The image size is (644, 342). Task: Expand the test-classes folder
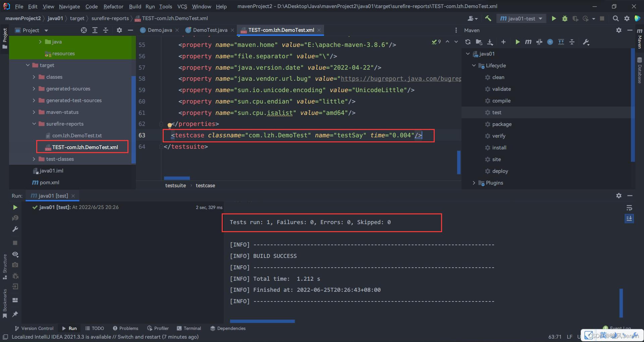[x=34, y=159]
